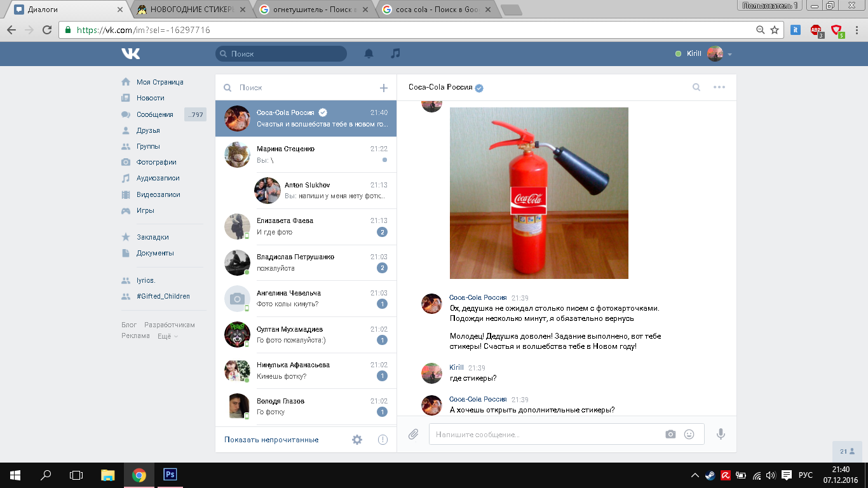Open the music note player icon
Viewport: 868px width, 488px height.
pos(395,54)
